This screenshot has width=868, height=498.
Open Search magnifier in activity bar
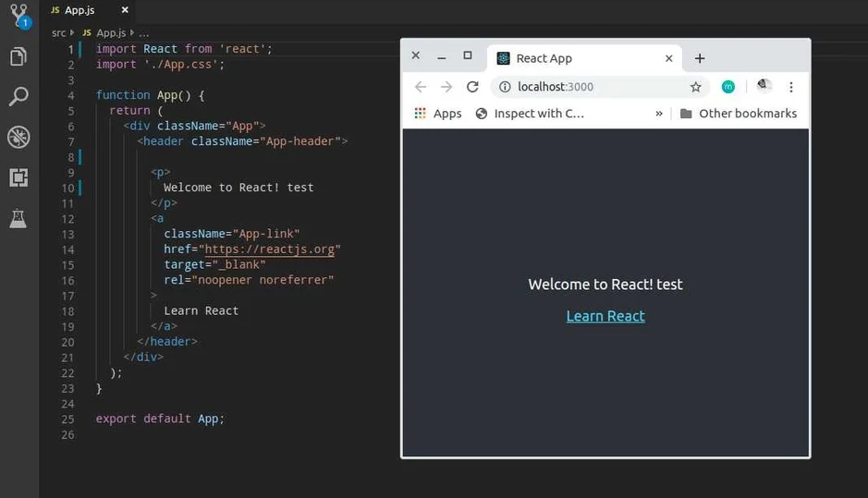(18, 96)
